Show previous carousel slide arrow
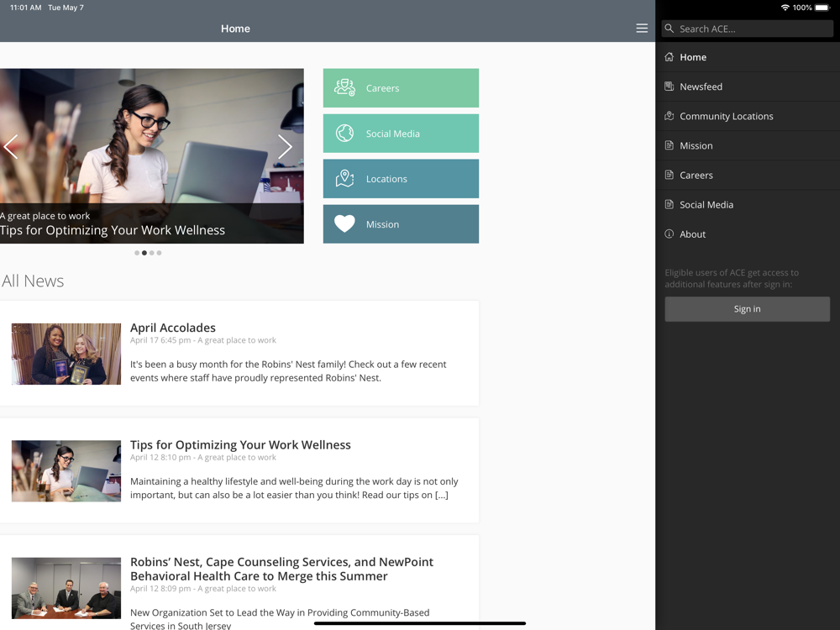The image size is (840, 630). click(x=11, y=146)
